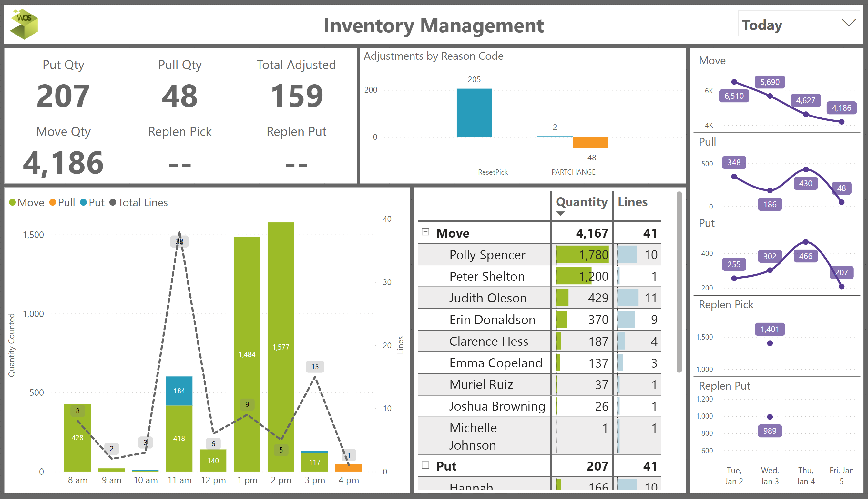Click the Replen Pick 1,401 data point
The image size is (868, 499).
coord(770,343)
